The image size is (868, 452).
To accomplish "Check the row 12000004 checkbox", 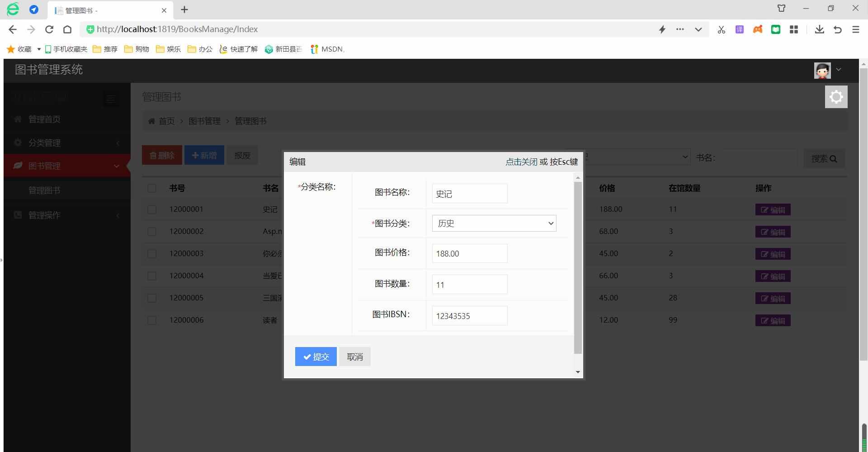I will (152, 276).
